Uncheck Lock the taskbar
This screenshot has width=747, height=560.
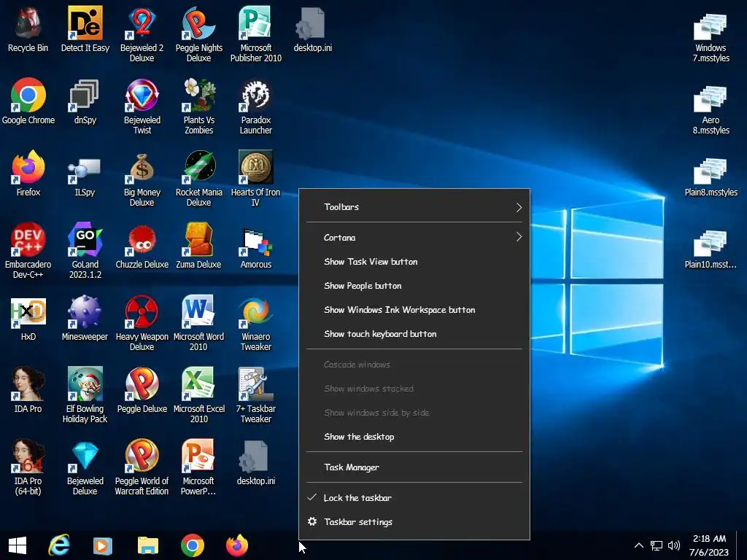414,497
